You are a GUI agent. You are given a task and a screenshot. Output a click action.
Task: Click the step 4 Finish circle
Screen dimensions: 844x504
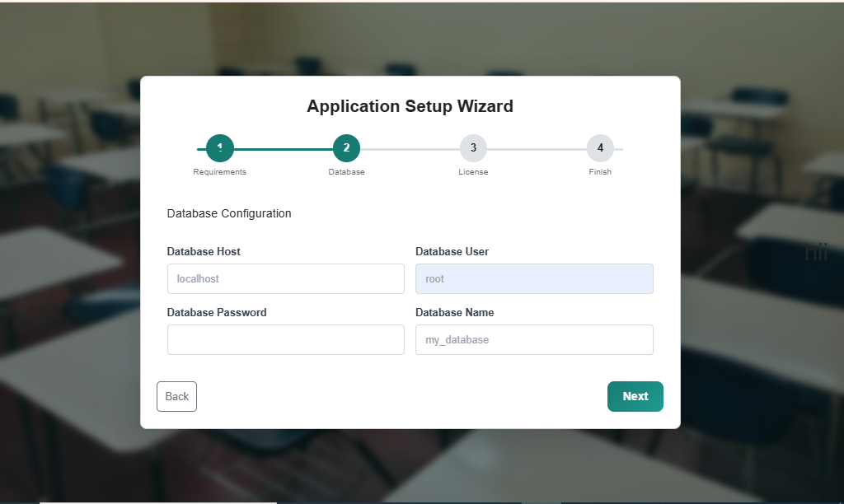click(600, 148)
